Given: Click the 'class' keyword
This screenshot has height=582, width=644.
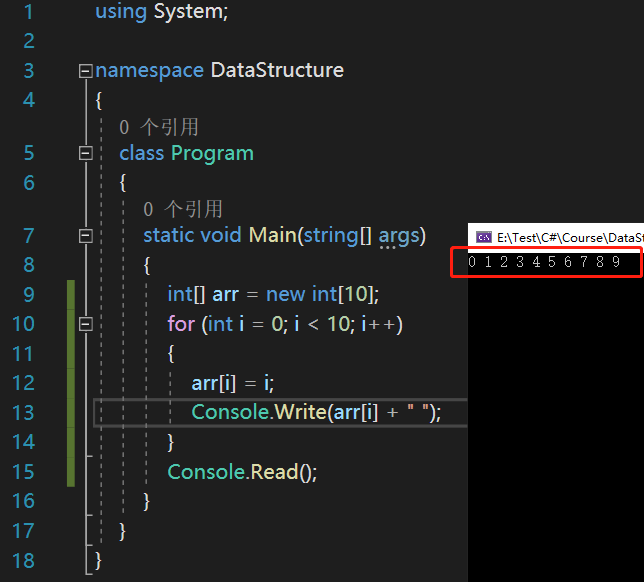Looking at the screenshot, I should (x=142, y=153).
